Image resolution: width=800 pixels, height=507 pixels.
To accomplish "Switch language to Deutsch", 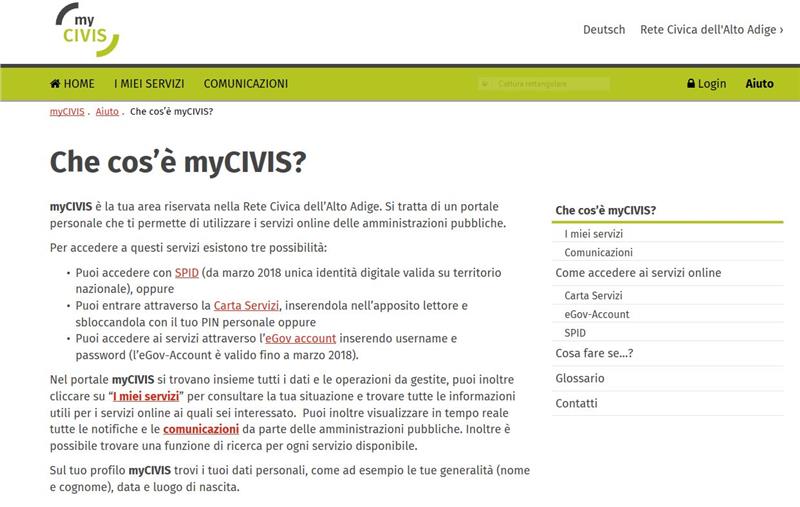I will tap(604, 30).
